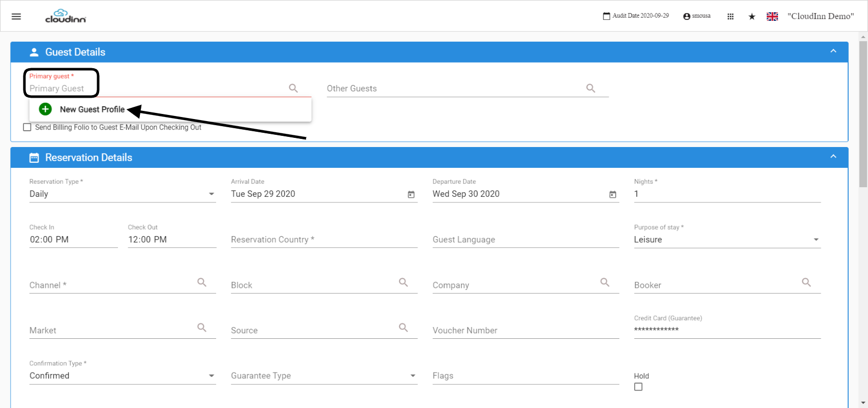Click the Reservation Details calendar icon

tap(34, 158)
